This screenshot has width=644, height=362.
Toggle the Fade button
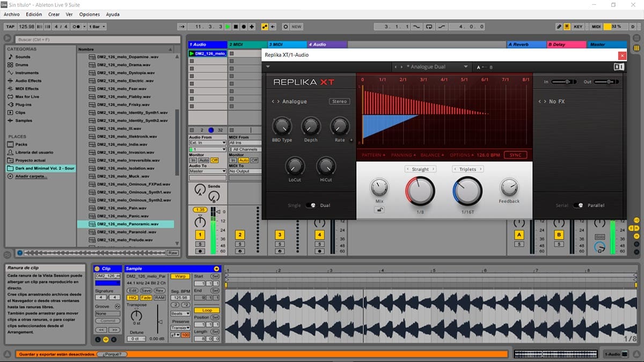pos(146,298)
